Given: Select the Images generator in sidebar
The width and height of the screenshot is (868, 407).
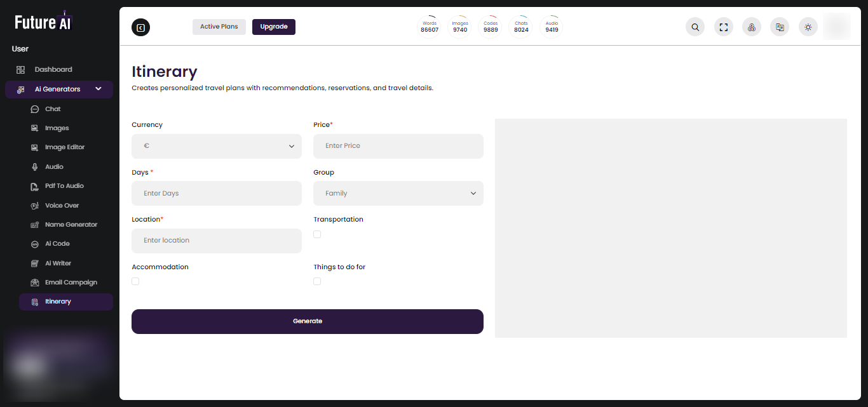Looking at the screenshot, I should (57, 128).
